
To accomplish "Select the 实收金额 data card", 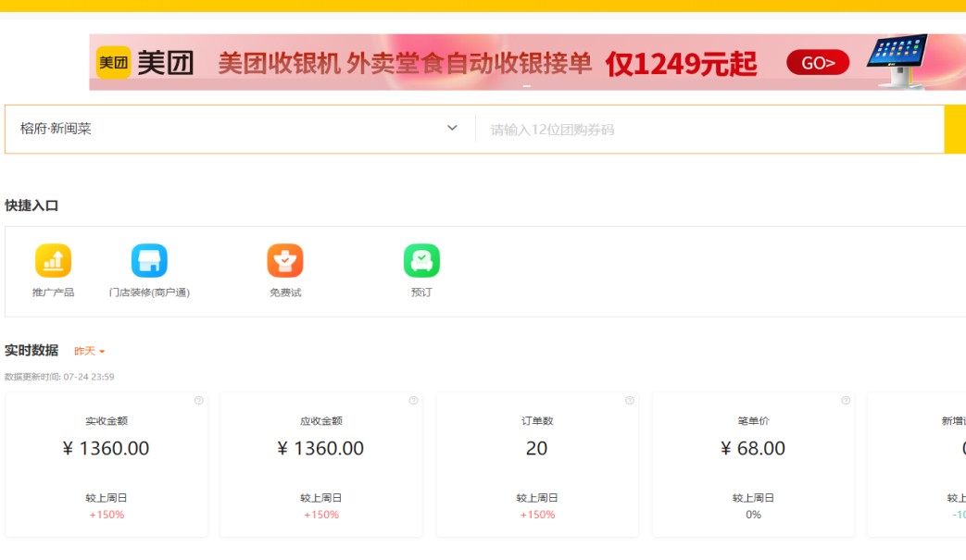I will 107,463.
